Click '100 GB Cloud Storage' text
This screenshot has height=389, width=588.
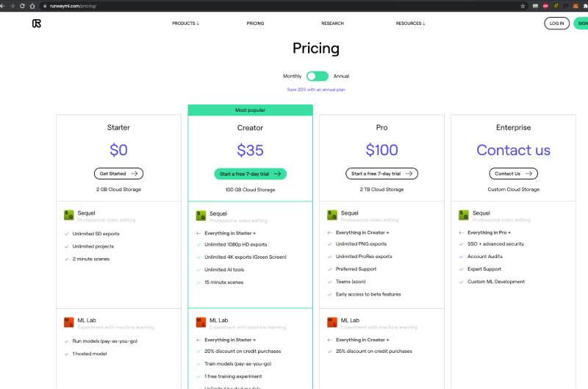250,190
